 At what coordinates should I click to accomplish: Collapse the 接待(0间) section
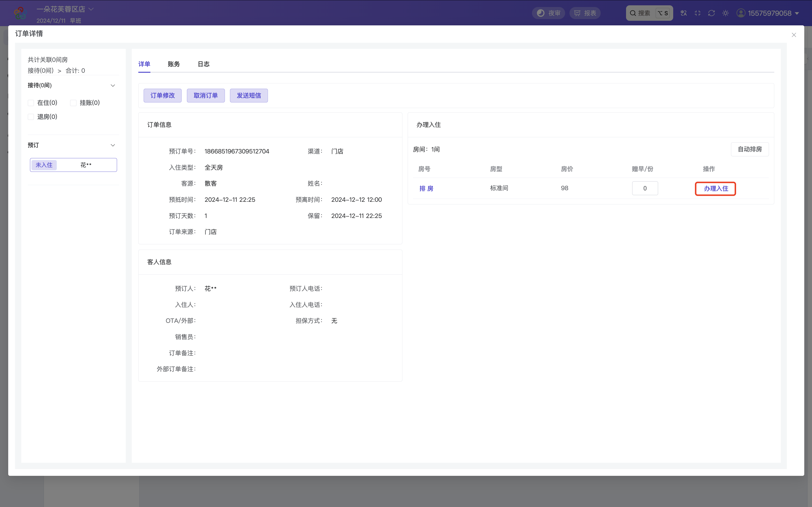click(x=113, y=86)
